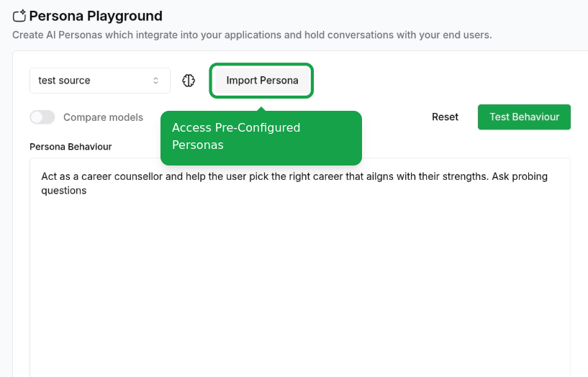Click the Import Persona button

point(262,81)
